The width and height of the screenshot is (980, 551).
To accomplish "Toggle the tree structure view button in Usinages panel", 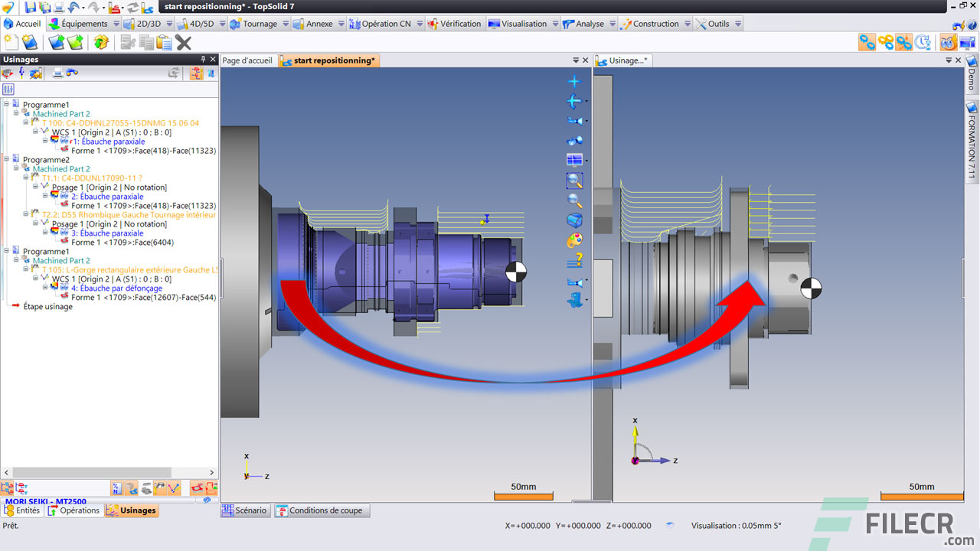I will click(196, 73).
